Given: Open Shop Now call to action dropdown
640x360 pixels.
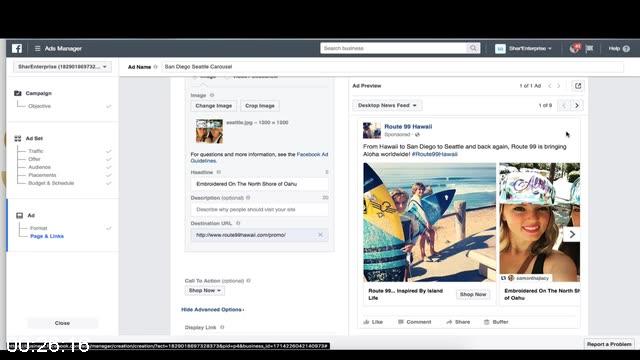Looking at the screenshot, I should [x=204, y=290].
